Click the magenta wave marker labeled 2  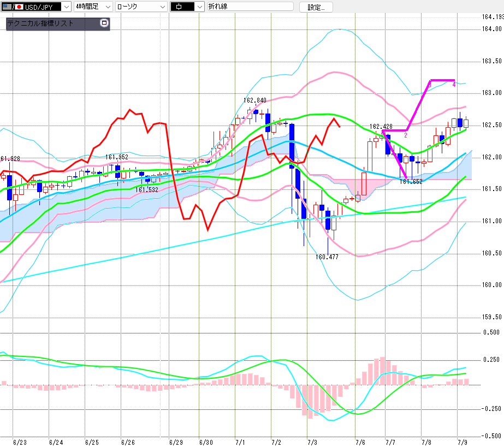tap(406, 135)
